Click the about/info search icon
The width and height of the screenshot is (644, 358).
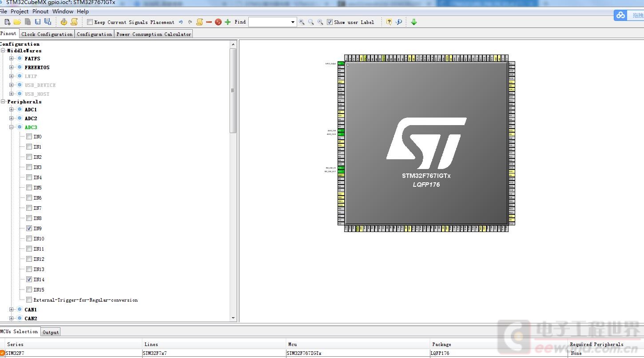click(x=399, y=22)
